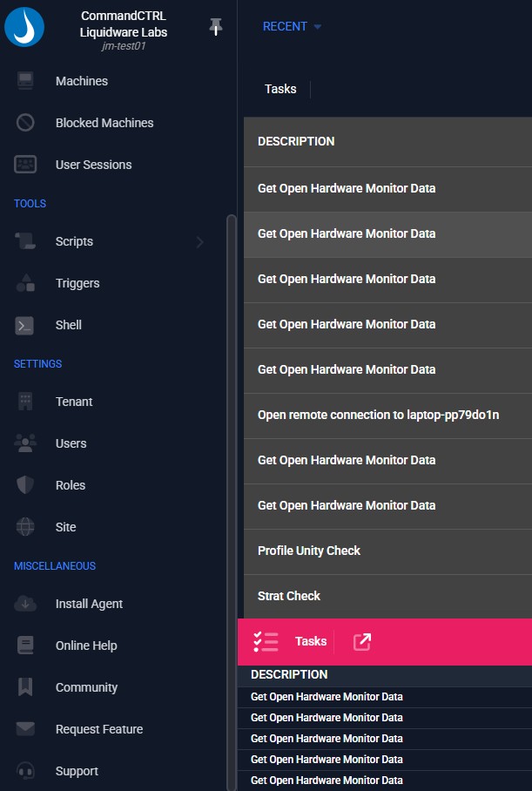The width and height of the screenshot is (532, 791).
Task: Select the Triggers shapes icon
Action: pyautogui.click(x=25, y=283)
